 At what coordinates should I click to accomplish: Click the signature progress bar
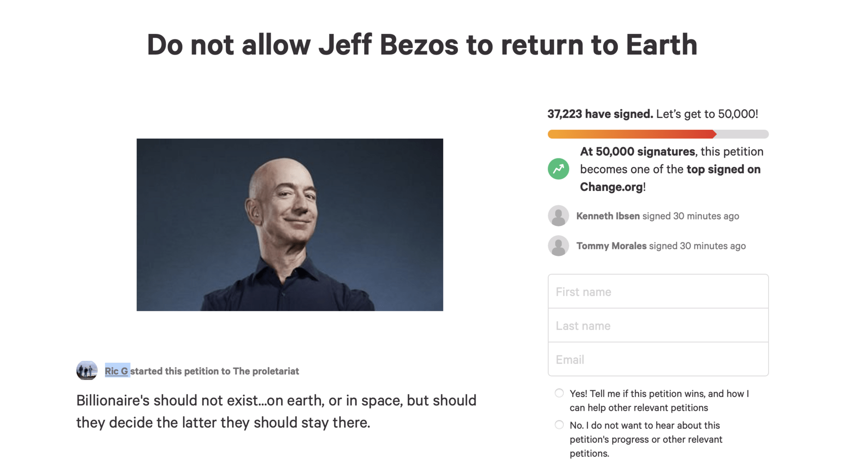pyautogui.click(x=658, y=134)
